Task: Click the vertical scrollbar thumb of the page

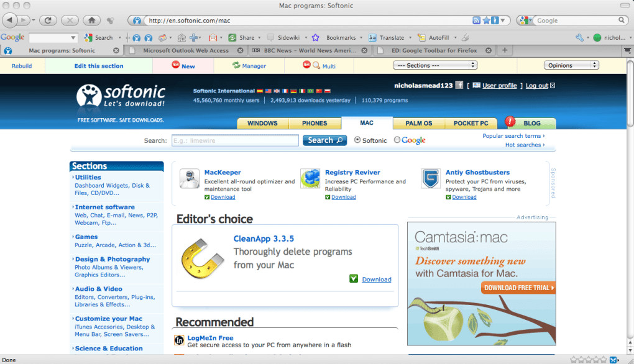Action: point(630,94)
